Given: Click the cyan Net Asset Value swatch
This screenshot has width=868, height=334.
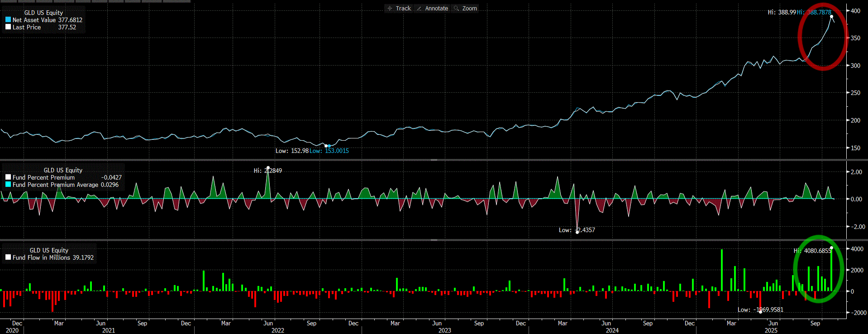Looking at the screenshot, I should point(8,20).
